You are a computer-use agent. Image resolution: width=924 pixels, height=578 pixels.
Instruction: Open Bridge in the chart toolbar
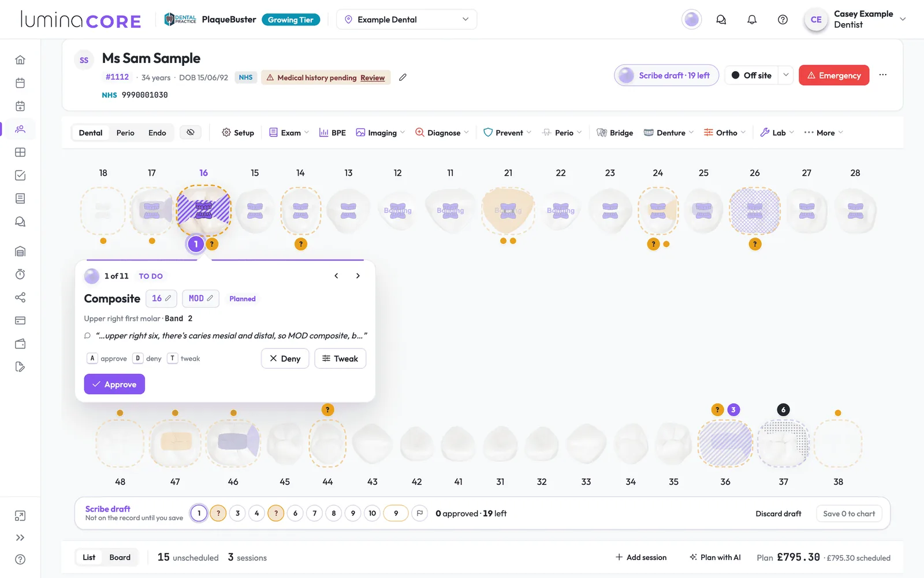pyautogui.click(x=615, y=132)
